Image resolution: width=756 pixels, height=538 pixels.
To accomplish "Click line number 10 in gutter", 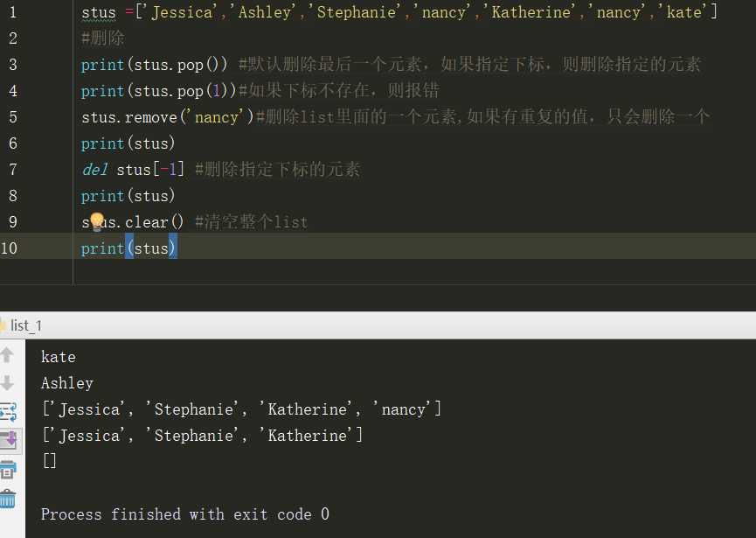I will 9,248.
